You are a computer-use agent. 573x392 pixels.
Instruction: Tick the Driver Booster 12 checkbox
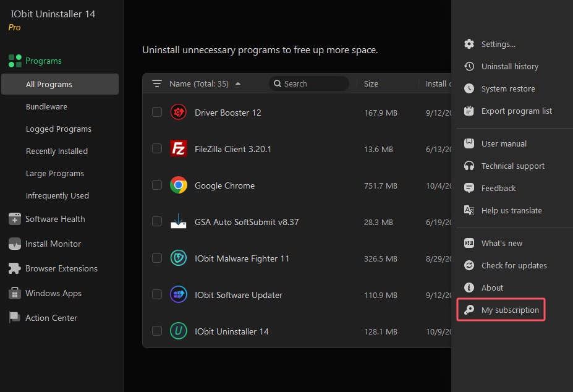pos(157,112)
